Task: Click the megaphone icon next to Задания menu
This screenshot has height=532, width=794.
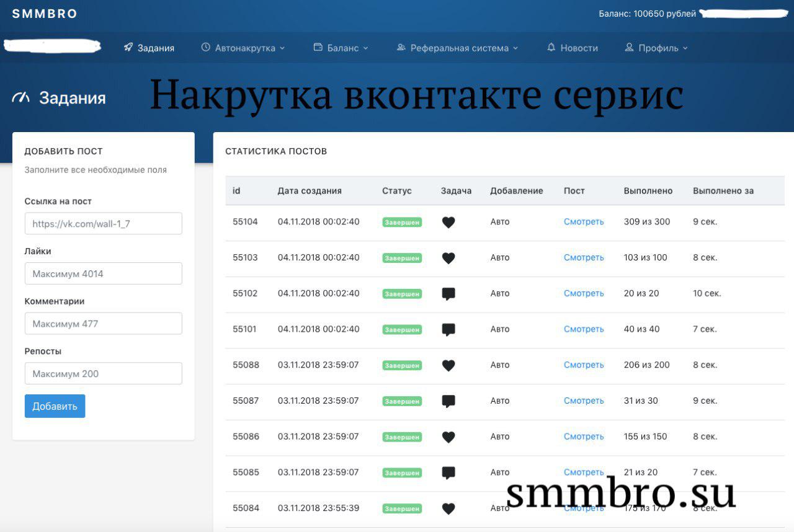Action: point(129,47)
